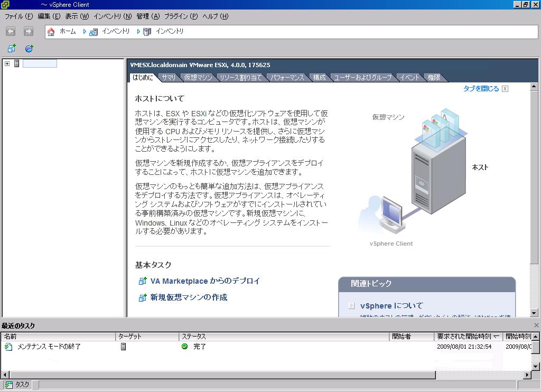Screen dimensions: 541x392
Task: Click the green completed status icon
Action: point(184,346)
